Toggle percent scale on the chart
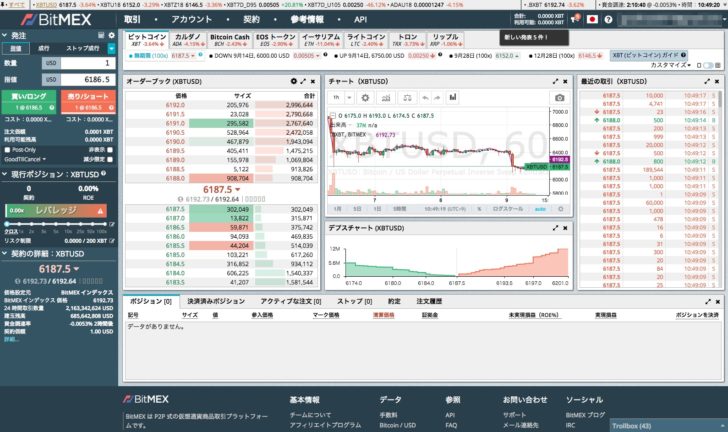728x432 pixels. click(479, 209)
